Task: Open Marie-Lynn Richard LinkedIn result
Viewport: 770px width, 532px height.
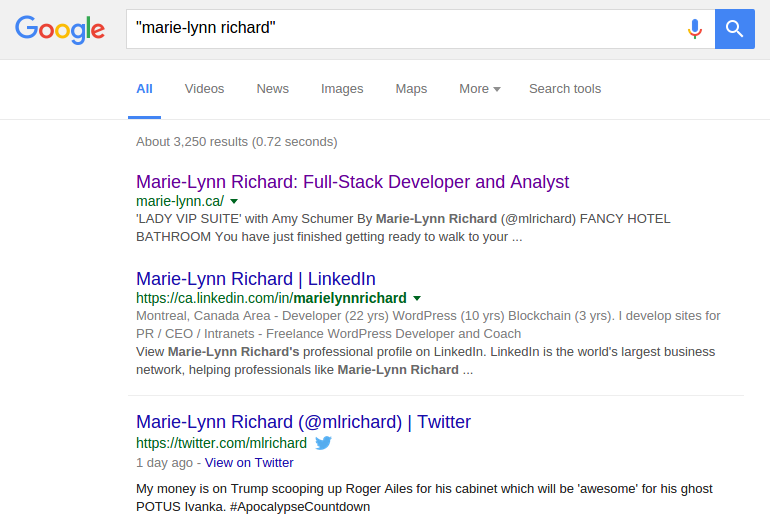Action: 256,279
